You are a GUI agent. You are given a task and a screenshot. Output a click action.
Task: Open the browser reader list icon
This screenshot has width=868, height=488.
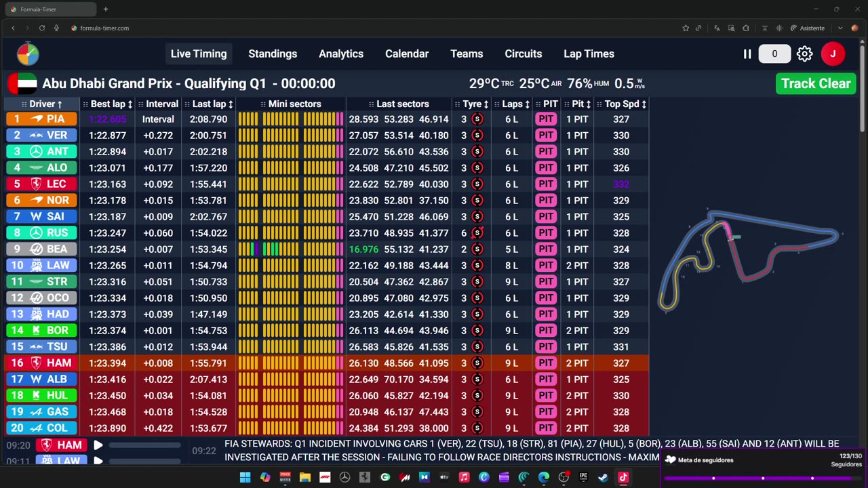pos(765,28)
